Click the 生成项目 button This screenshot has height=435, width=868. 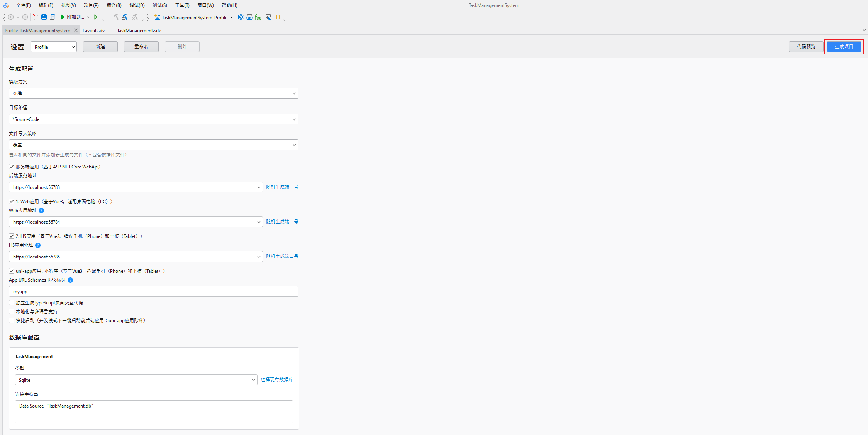pyautogui.click(x=844, y=46)
